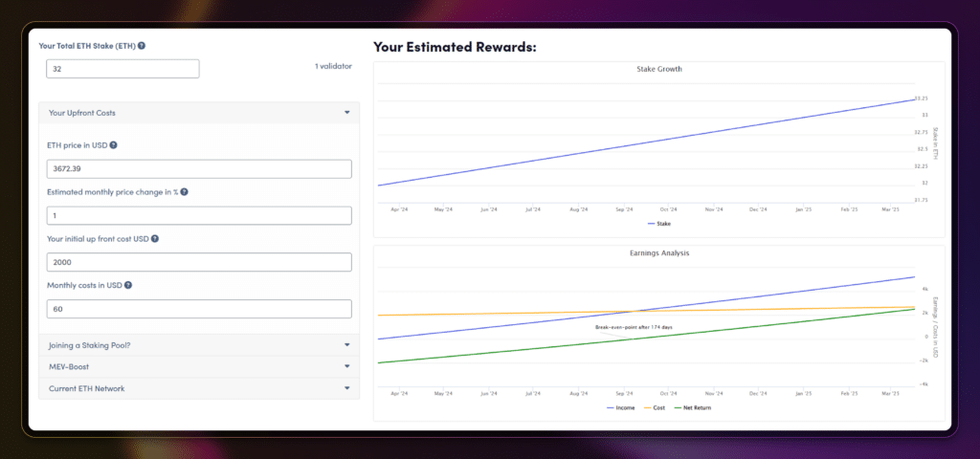The height and width of the screenshot is (459, 980).
Task: Click Sep '24 label on Stake Growth axis
Action: (x=624, y=209)
